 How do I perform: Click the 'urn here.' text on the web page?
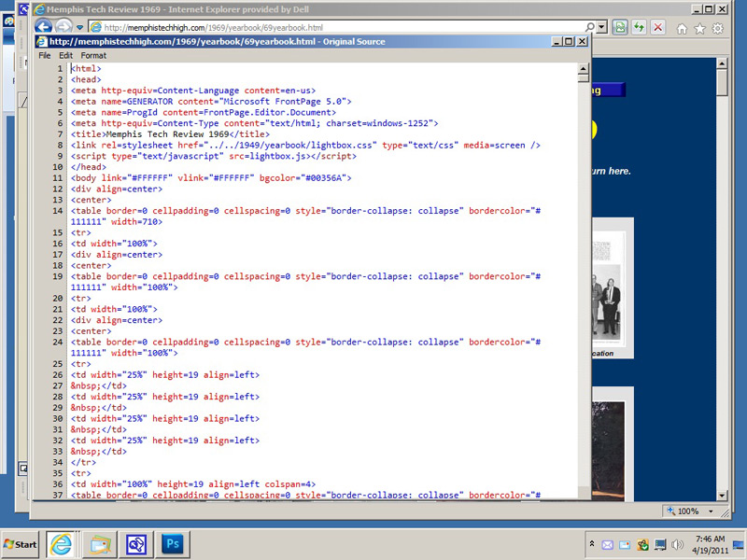click(612, 172)
